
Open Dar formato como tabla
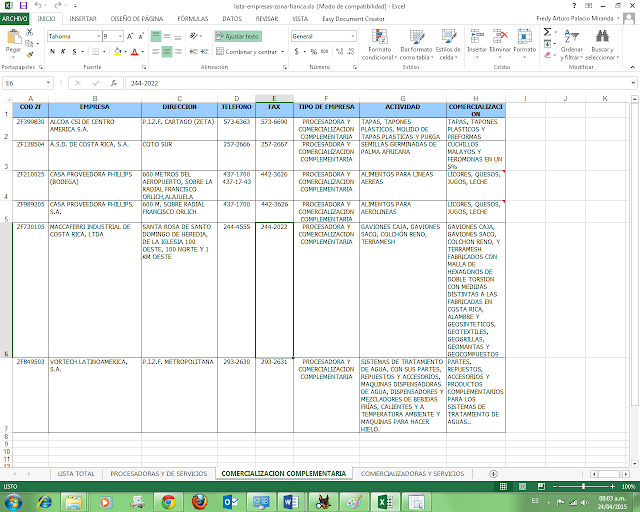[x=416, y=45]
